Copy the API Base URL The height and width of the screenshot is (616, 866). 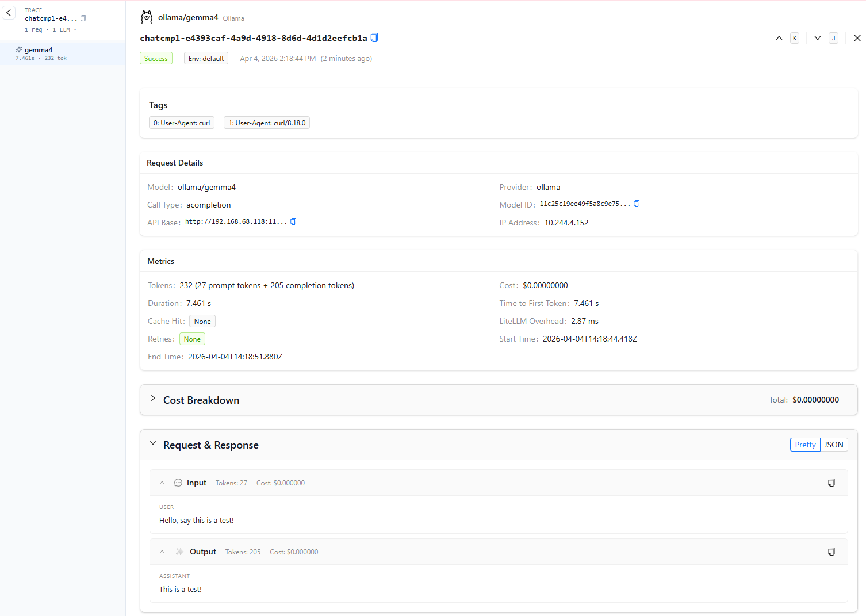(x=293, y=222)
